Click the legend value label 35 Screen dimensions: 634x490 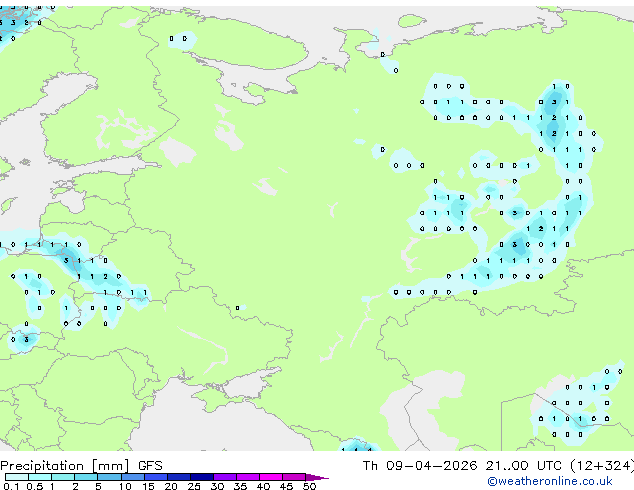[241, 486]
